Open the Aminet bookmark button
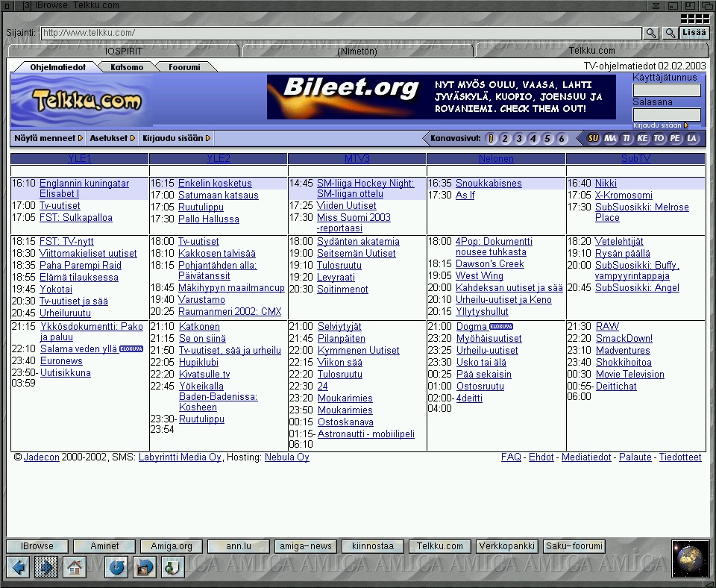The image size is (716, 588). point(104,546)
